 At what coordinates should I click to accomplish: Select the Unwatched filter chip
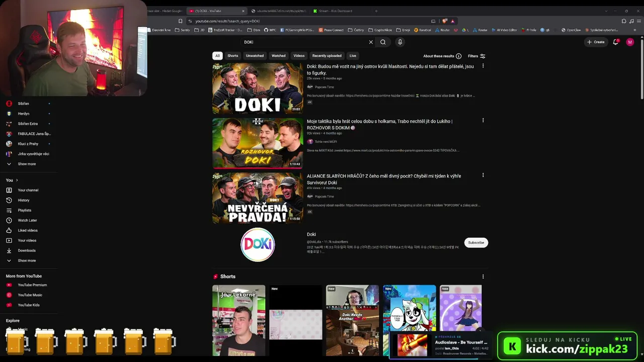[255, 56]
